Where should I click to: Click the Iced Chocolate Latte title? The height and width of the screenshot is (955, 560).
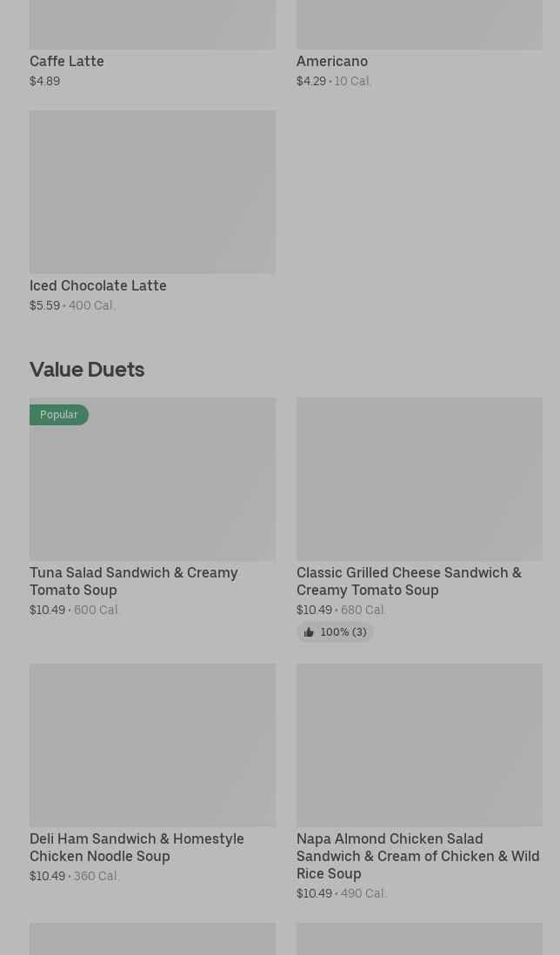click(x=98, y=285)
